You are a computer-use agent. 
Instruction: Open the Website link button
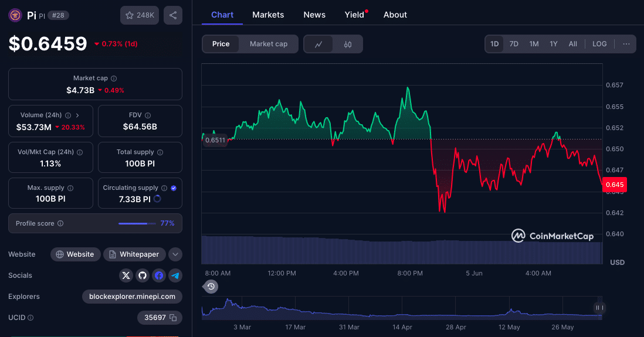[75, 254]
